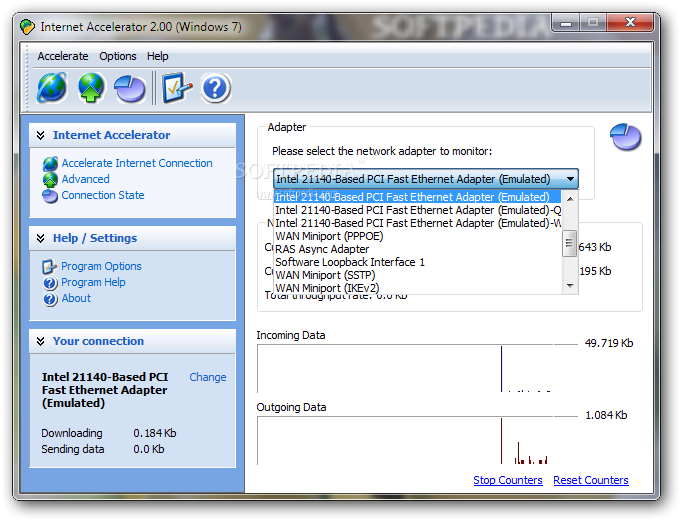681x521 pixels.
Task: Choose Software Loopback Interface 1
Action: pos(417,262)
